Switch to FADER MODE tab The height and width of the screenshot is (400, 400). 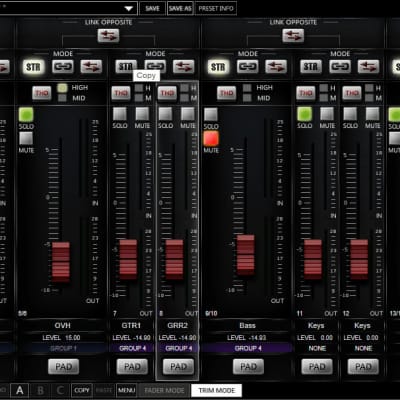coord(164,390)
